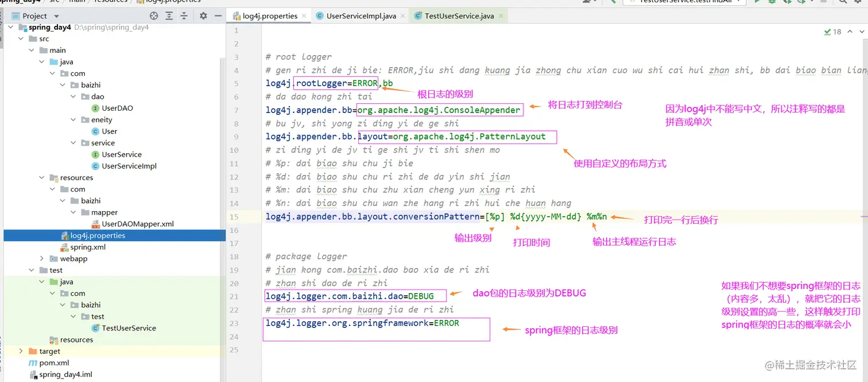This screenshot has height=382, width=868.
Task: Open the Project view dropdown
Action: [56, 16]
